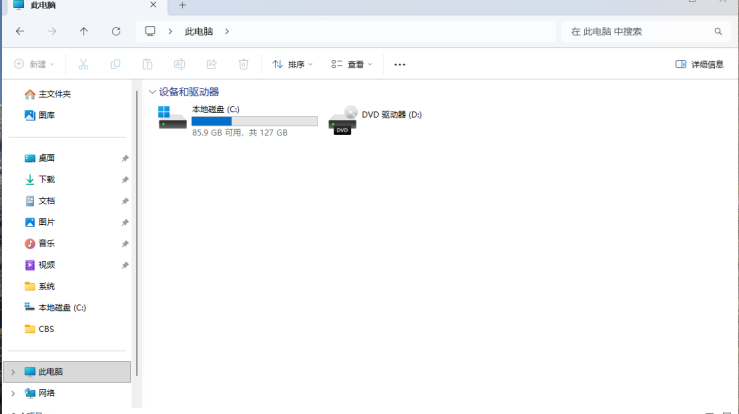The image size is (739, 414).
Task: Open the 新建 new item dropdown
Action: pos(34,64)
